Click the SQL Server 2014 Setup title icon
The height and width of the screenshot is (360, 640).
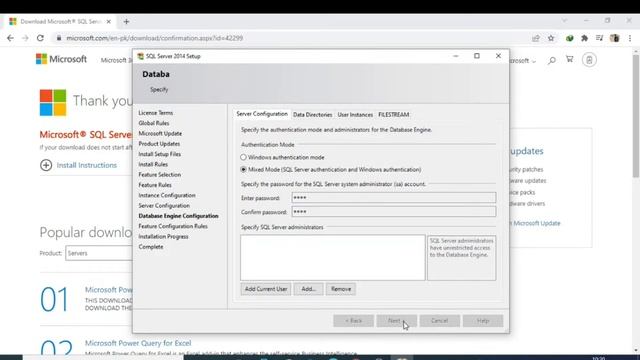140,56
